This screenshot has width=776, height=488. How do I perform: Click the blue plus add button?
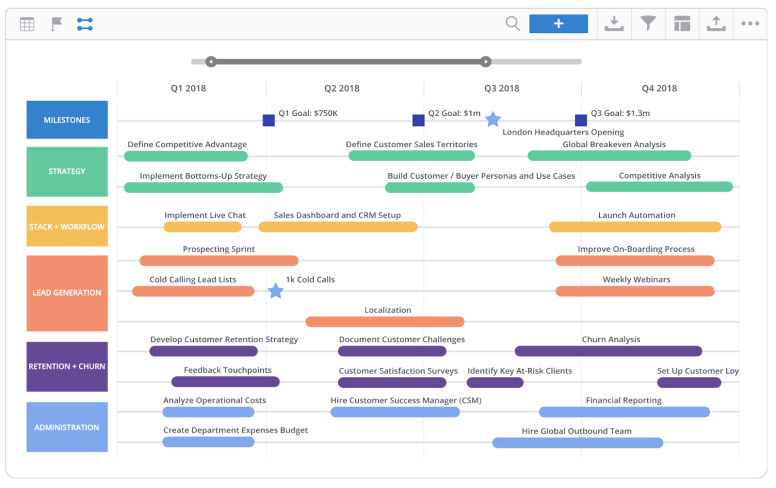coord(558,23)
